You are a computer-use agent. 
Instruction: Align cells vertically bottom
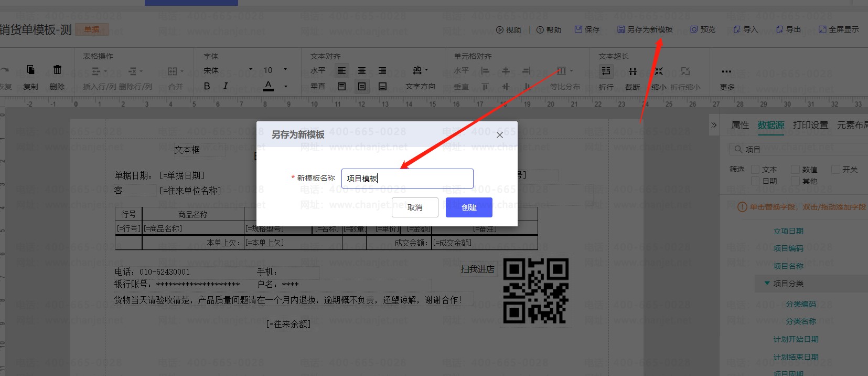click(527, 87)
